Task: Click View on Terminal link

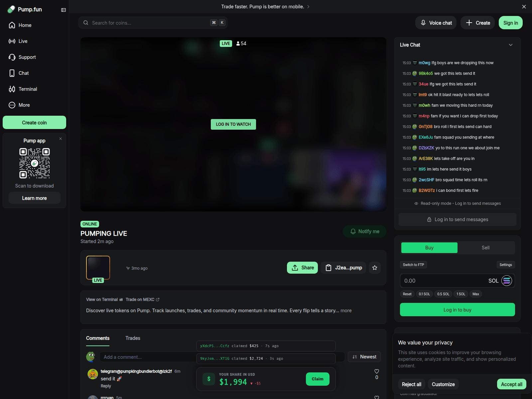Action: coord(104,300)
